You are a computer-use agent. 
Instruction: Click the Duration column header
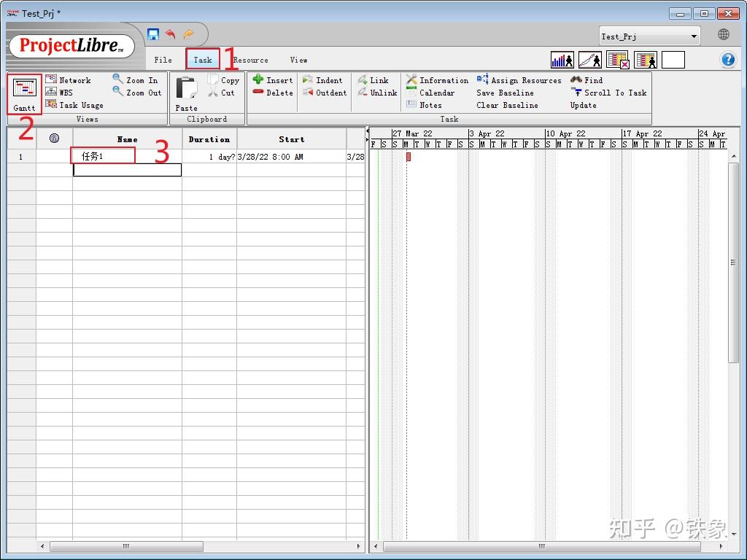pos(209,139)
